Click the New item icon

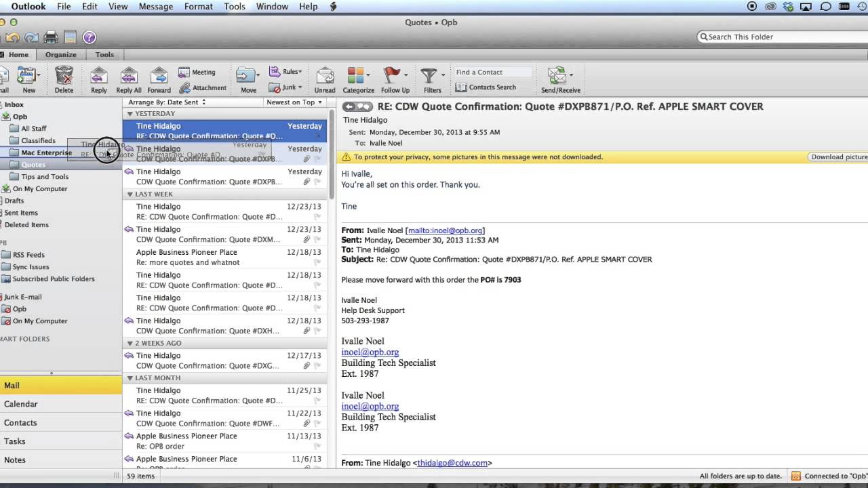27,76
